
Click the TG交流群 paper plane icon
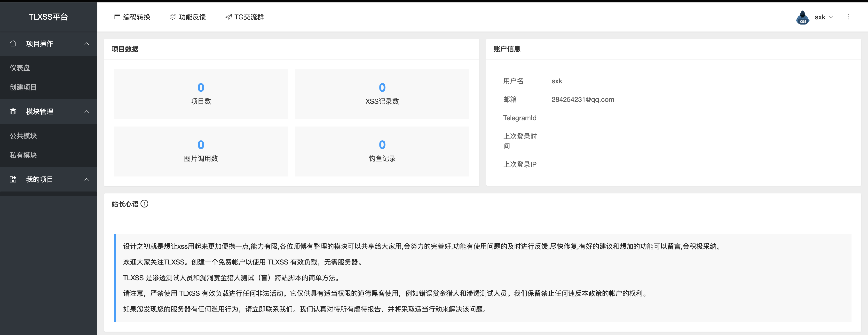(x=229, y=17)
